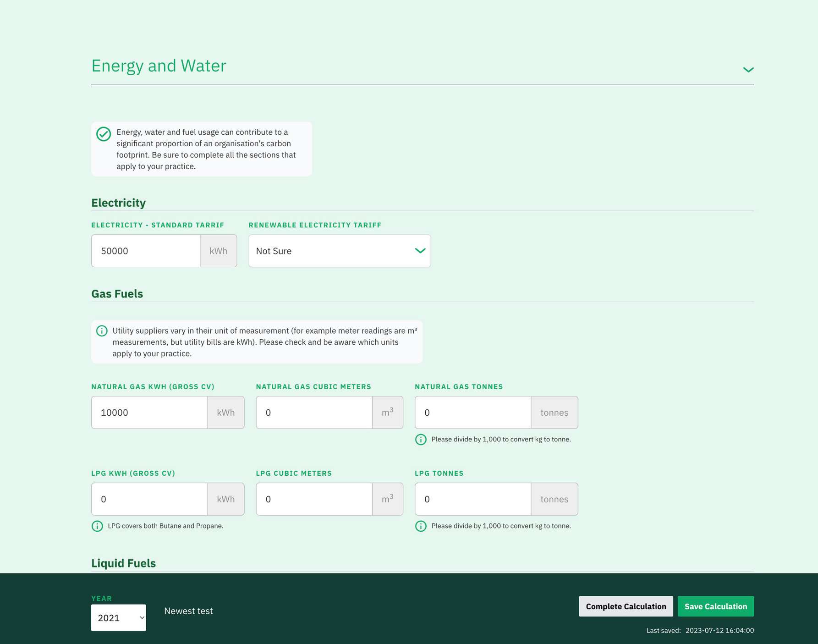Collapse the Energy and Water section
818x644 pixels.
point(748,70)
